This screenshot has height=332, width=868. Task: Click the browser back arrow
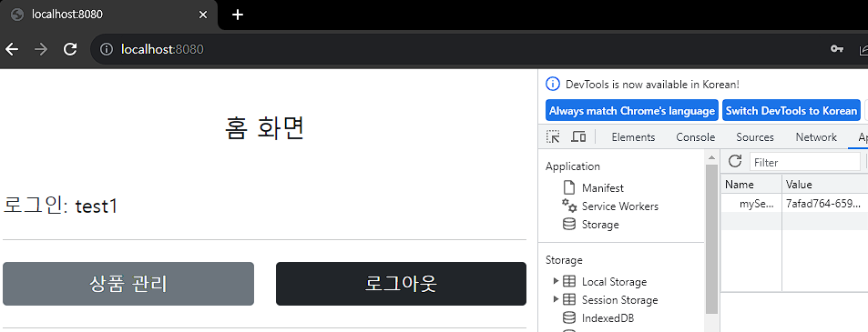pos(12,50)
